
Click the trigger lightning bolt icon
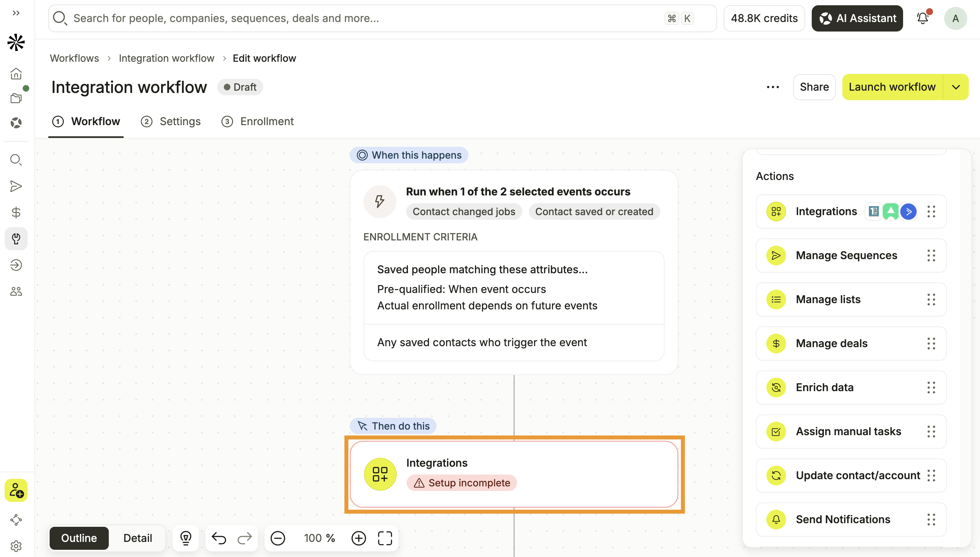click(380, 202)
